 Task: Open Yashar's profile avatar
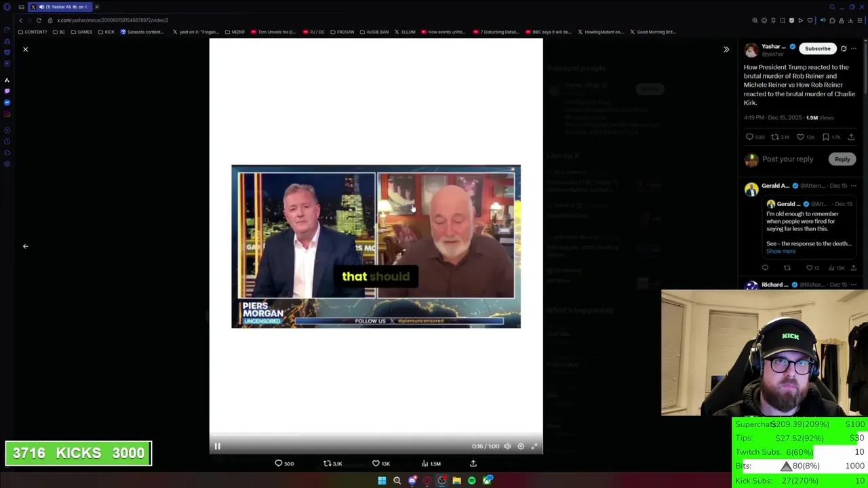coord(751,50)
